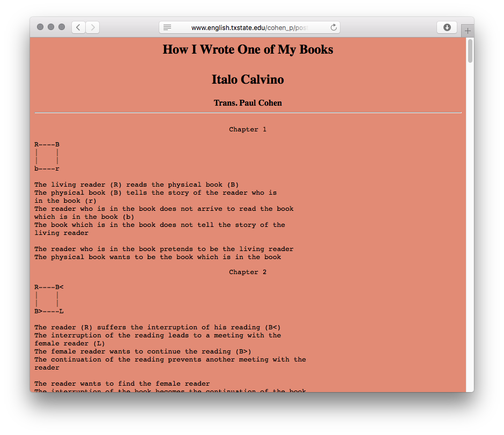Screen dimensions: 504x435
Task: Click the 'Trans. Paul Cohen' subtitle
Action: click(x=248, y=103)
